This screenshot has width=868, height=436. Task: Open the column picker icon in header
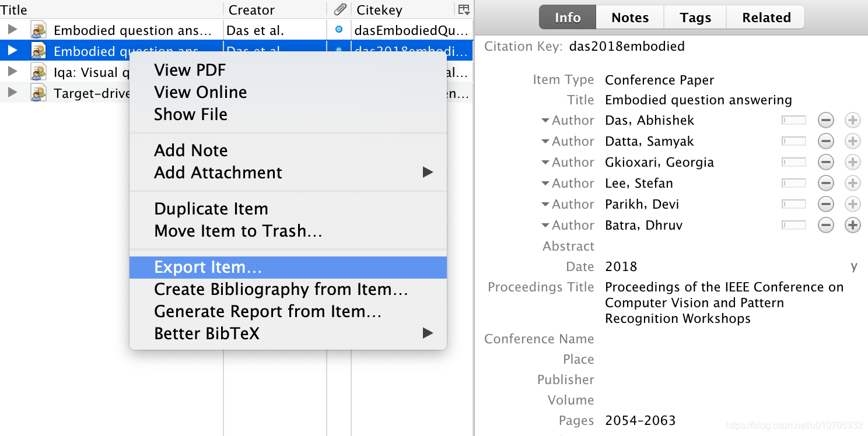(x=464, y=9)
